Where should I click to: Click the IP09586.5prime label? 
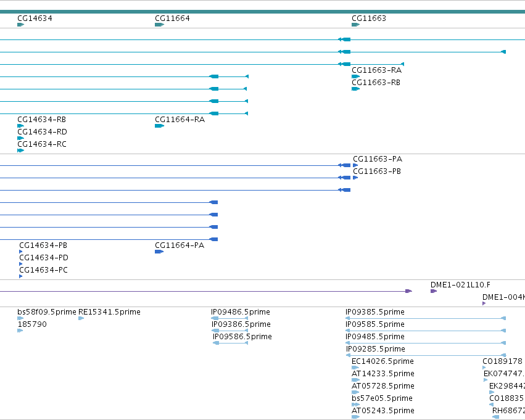tap(242, 337)
